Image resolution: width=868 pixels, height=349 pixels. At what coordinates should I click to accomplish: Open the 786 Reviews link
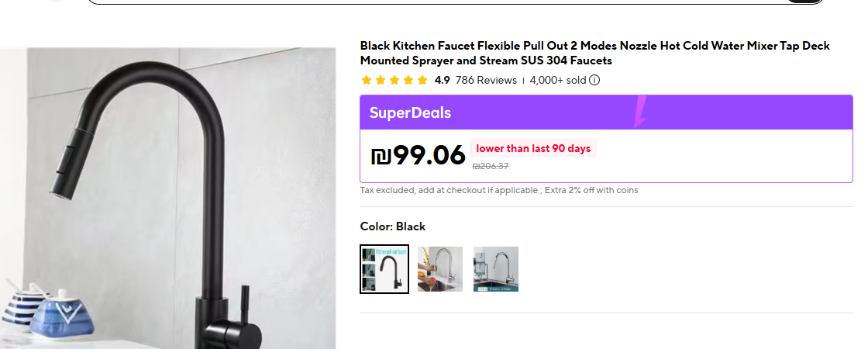click(486, 80)
